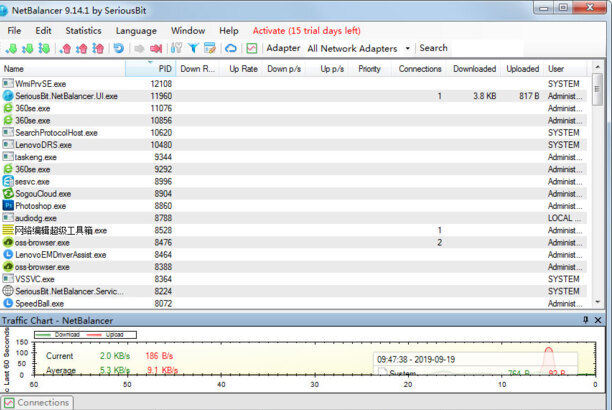Click the 817 B uploaded value
The height and width of the screenshot is (410, 612).
529,96
